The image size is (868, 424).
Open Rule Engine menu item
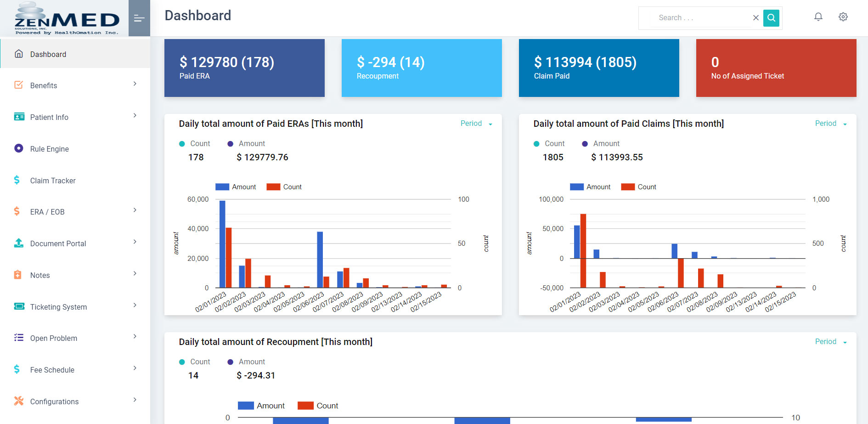point(75,149)
